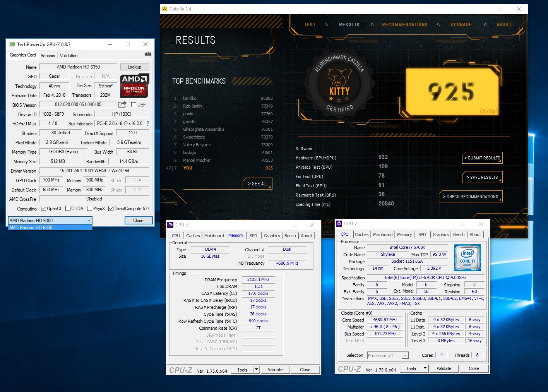Click the bus interface question mark icon

pyautogui.click(x=147, y=123)
